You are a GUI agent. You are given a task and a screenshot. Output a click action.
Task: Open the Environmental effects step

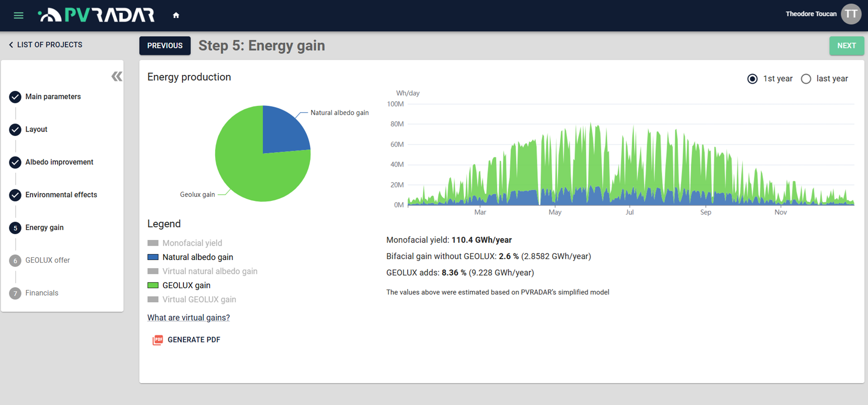tap(61, 195)
